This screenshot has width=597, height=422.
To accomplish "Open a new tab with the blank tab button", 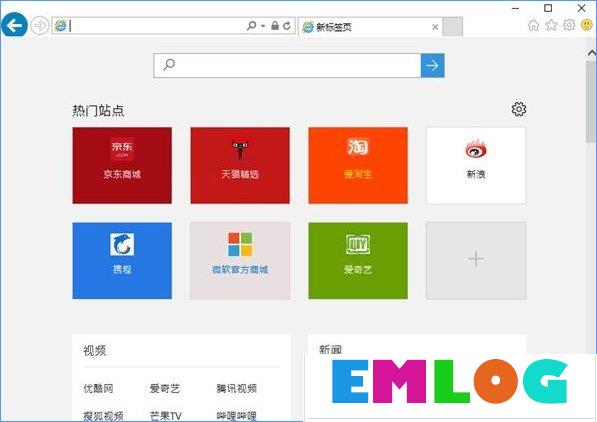I will 453,27.
